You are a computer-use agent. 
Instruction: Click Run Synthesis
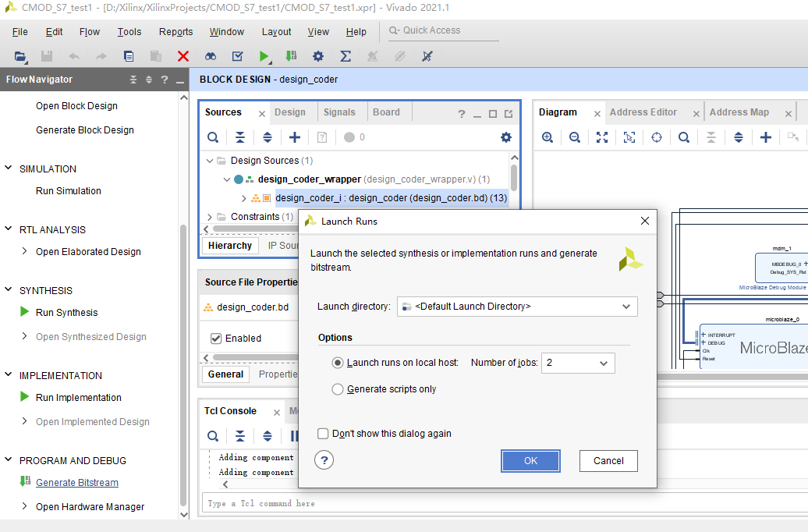[x=66, y=312]
